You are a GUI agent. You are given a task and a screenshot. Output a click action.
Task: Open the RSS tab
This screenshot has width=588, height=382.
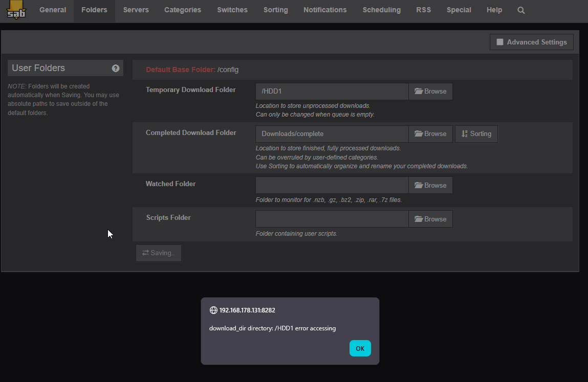coord(423,10)
